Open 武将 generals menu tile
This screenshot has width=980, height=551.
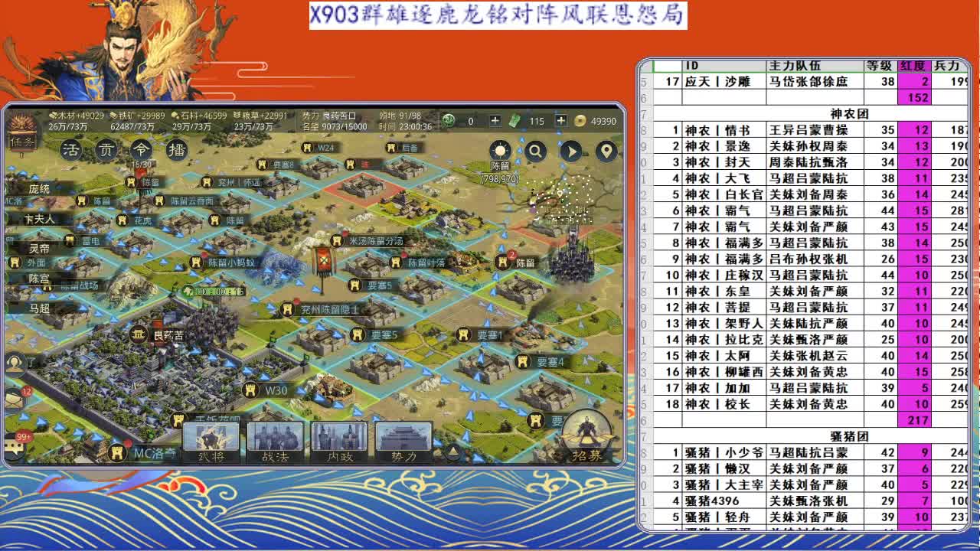coord(211,442)
